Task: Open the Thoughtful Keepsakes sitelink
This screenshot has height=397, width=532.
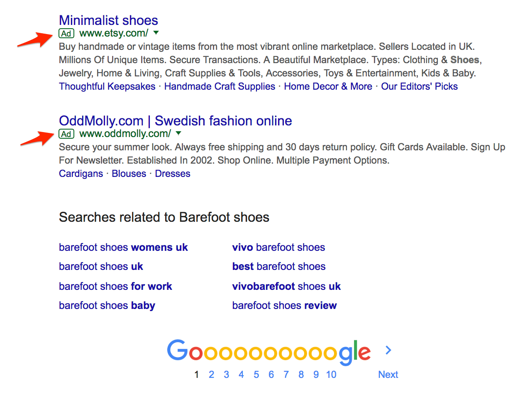Action: point(107,86)
